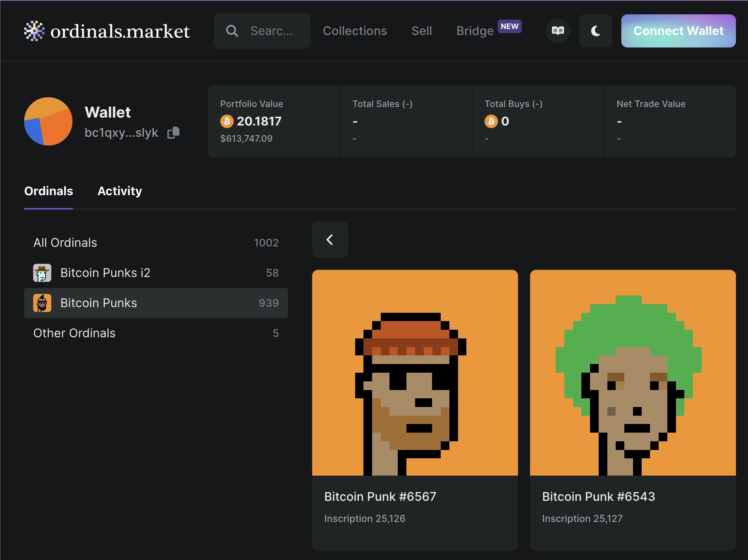Click the Bitcoin symbol beside Portfolio Value
Screen dimensions: 748x560
click(x=227, y=121)
